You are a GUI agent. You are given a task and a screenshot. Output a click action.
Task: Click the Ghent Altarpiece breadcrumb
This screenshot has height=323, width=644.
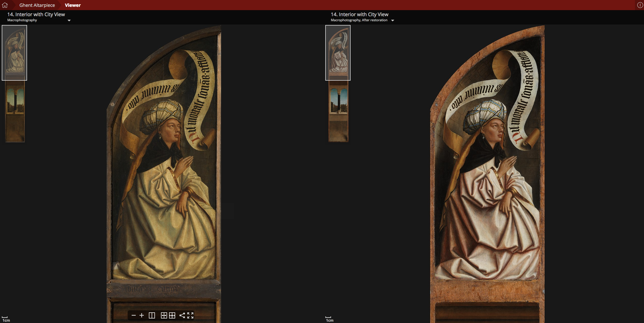pos(37,5)
